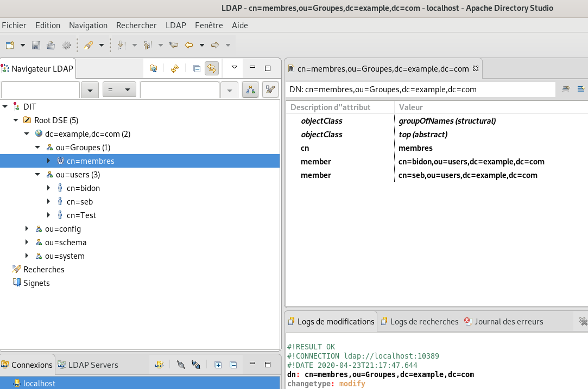Expand the cn=Test entry
The width and height of the screenshot is (588, 389).
pyautogui.click(x=48, y=215)
